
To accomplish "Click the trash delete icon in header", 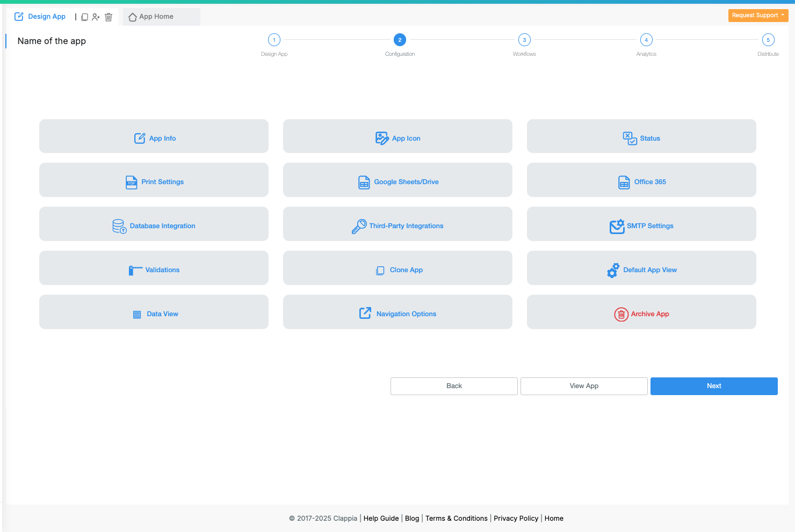I will pyautogui.click(x=109, y=17).
